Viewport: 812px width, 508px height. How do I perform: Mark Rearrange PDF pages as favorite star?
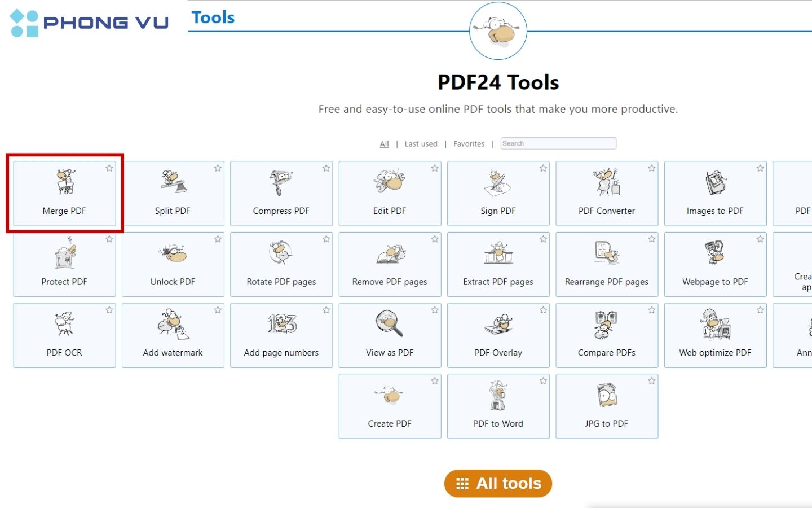coord(652,239)
